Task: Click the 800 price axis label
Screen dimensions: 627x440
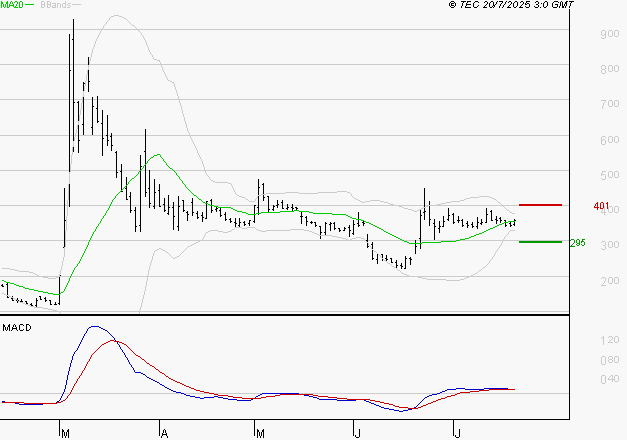Action: (x=610, y=69)
